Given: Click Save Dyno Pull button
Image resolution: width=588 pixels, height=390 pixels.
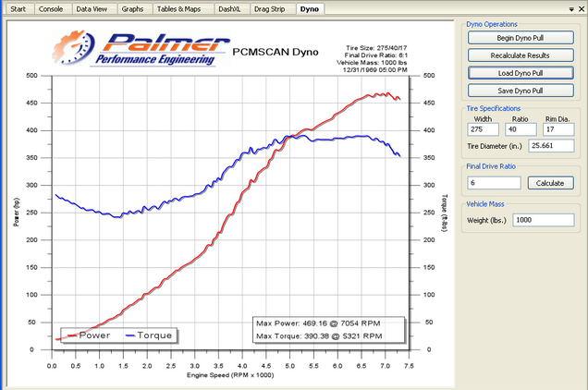Looking at the screenshot, I should 521,91.
